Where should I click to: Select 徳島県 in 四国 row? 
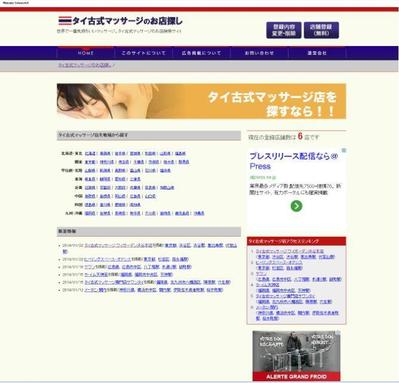pos(90,205)
